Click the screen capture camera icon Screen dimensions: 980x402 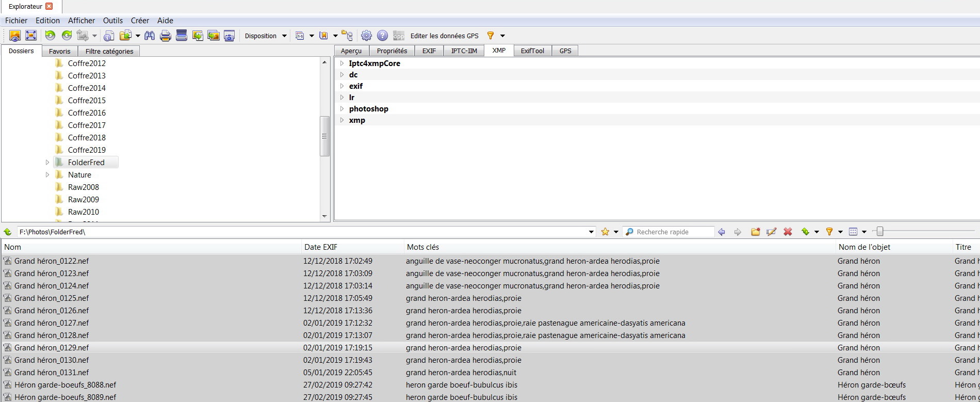[230, 36]
